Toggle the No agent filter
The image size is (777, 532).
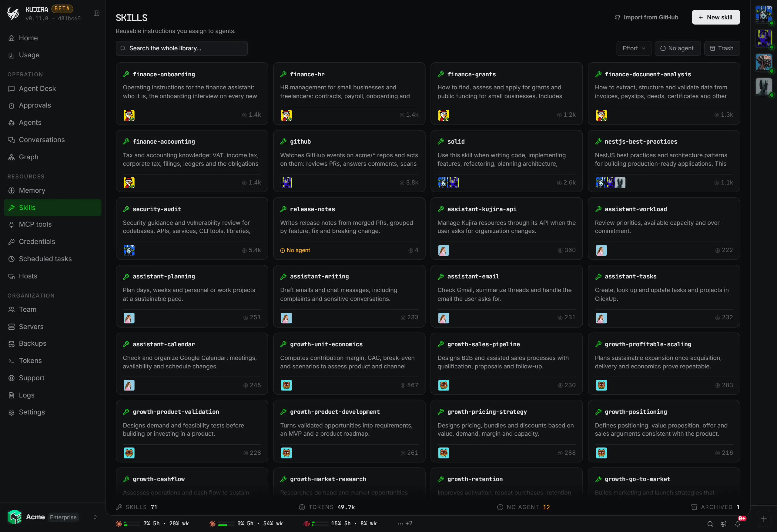point(677,48)
